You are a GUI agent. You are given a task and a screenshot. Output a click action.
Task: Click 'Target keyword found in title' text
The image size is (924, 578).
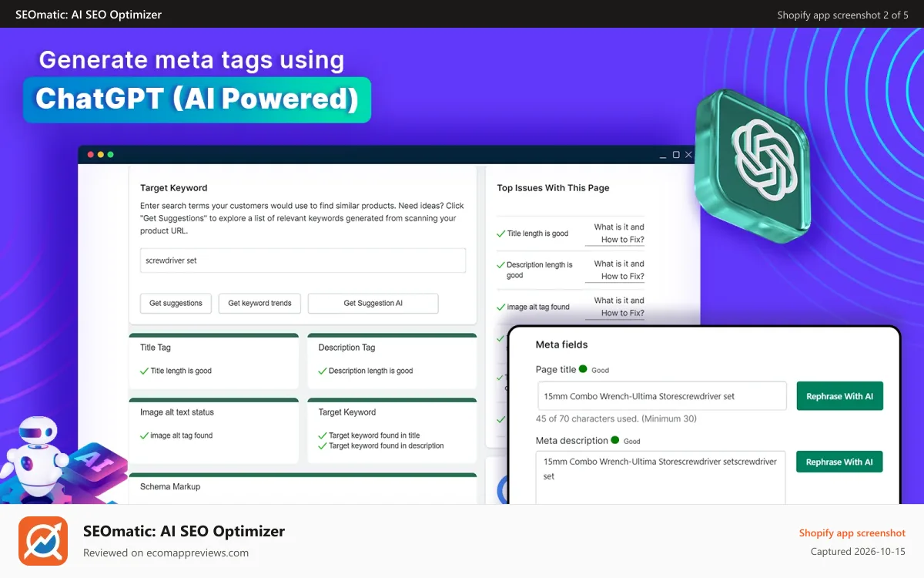(x=374, y=435)
